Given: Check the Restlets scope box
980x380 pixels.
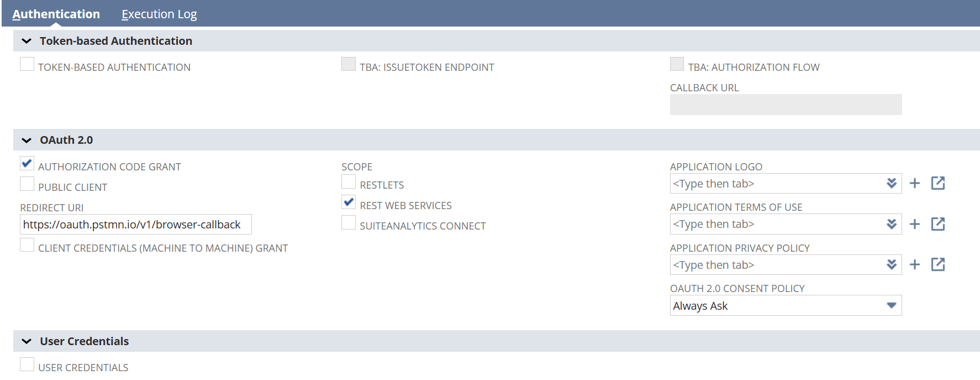Looking at the screenshot, I should click(x=349, y=182).
